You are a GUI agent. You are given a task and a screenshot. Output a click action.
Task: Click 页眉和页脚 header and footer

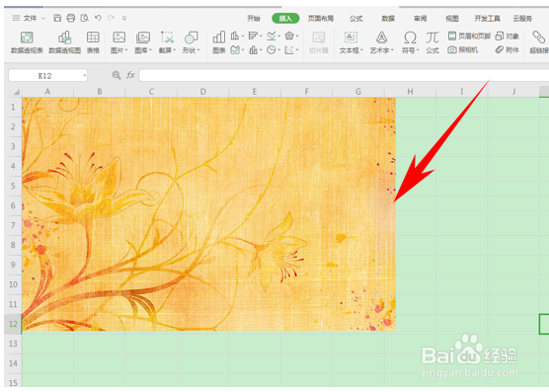click(470, 36)
